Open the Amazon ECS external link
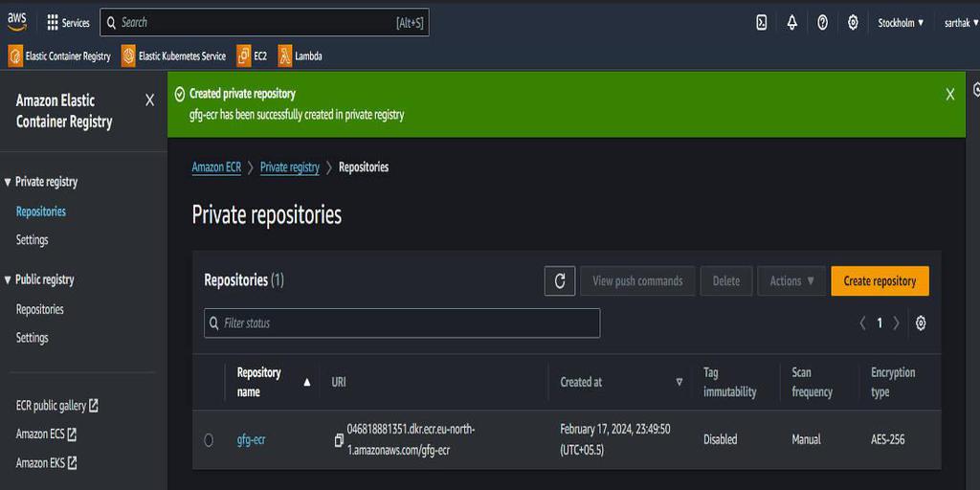The height and width of the screenshot is (490, 980). pos(46,434)
